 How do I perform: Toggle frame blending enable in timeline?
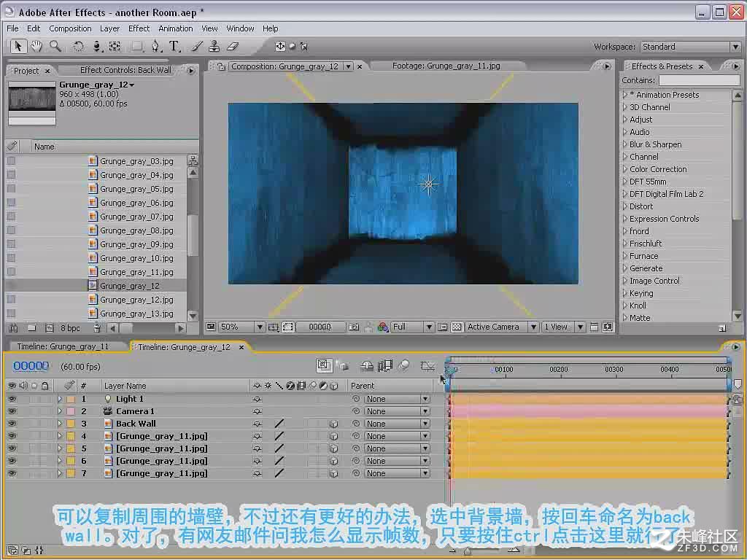[385, 366]
